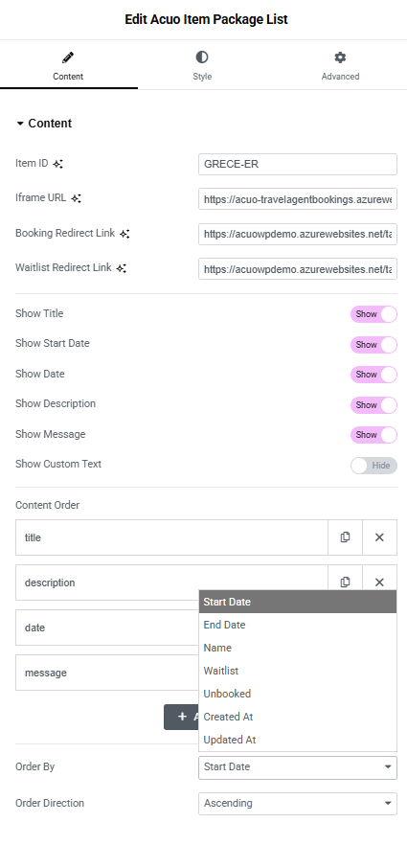
Task: Remove the title content order item
Action: point(379,537)
